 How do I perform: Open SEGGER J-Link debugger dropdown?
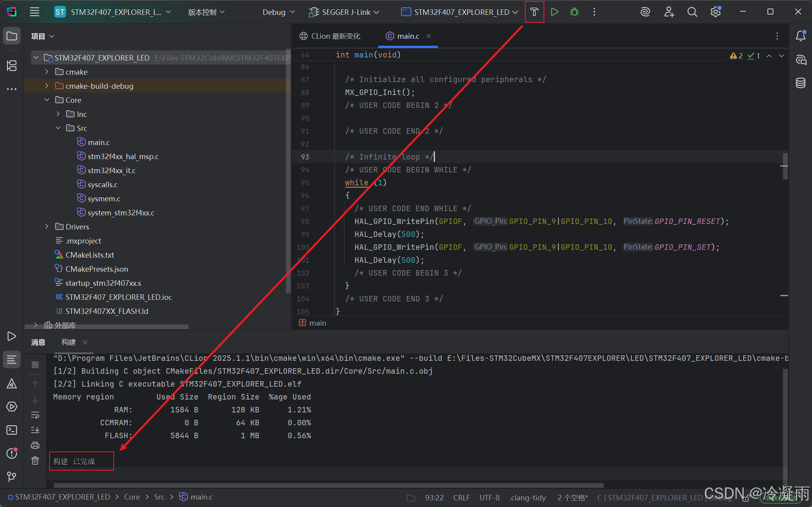point(344,12)
